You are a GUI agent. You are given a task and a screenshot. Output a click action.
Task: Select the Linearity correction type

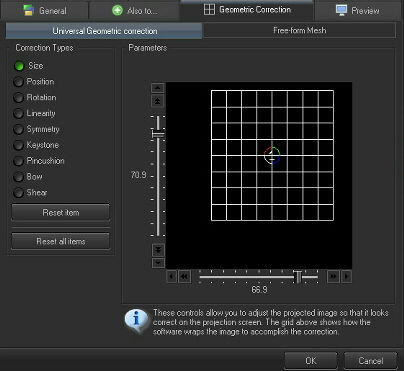click(x=34, y=113)
